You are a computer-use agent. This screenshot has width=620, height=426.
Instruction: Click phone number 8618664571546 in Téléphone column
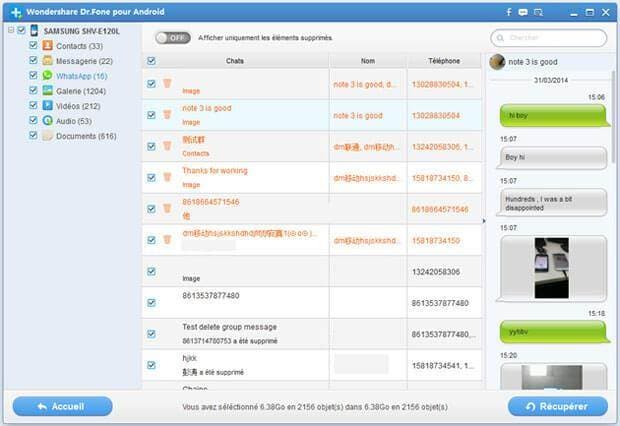click(440, 209)
